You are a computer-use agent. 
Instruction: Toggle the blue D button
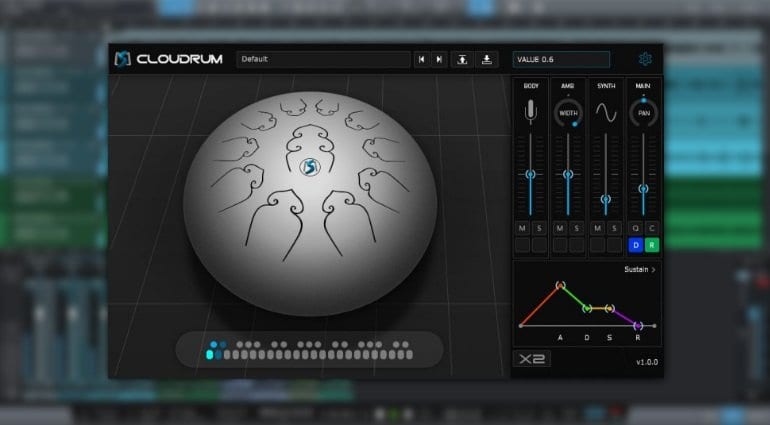[x=635, y=245]
